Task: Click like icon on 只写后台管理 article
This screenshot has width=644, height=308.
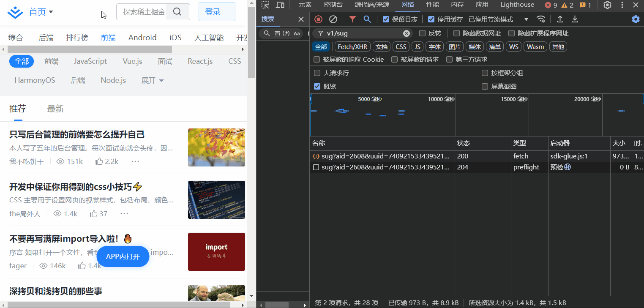Action: (99, 161)
